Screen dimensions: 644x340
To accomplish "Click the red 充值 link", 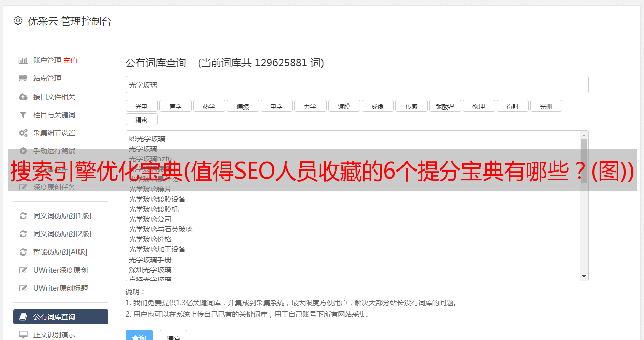I will tap(70, 60).
